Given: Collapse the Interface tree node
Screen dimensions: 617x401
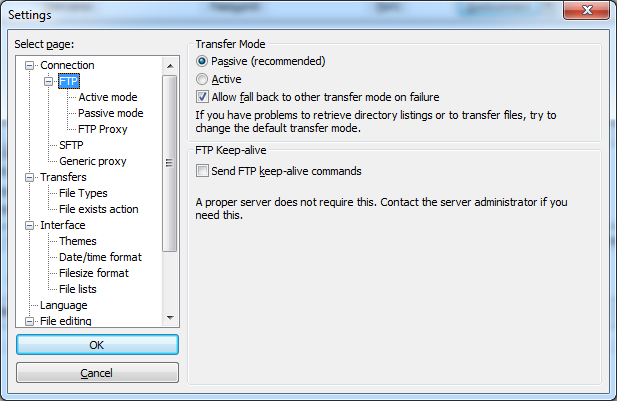Looking at the screenshot, I should [30, 225].
